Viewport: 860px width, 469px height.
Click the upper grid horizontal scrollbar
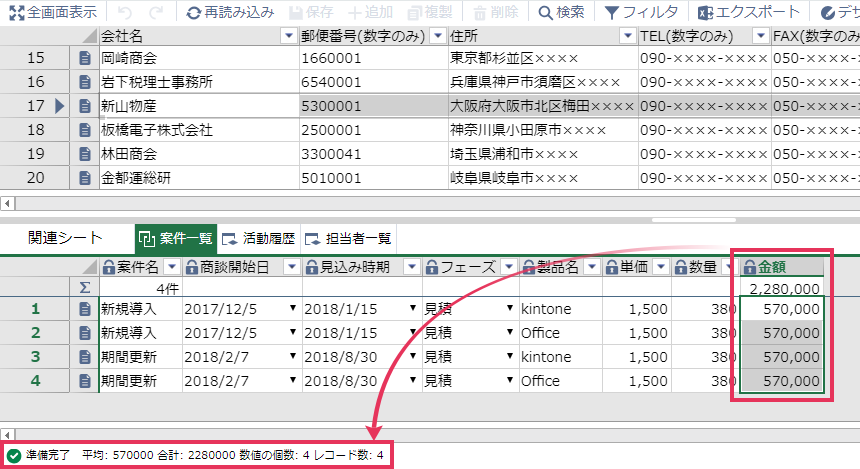[430, 203]
